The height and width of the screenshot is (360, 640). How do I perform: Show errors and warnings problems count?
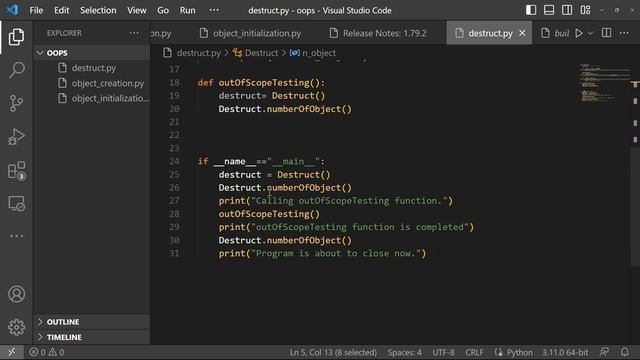coord(47,352)
